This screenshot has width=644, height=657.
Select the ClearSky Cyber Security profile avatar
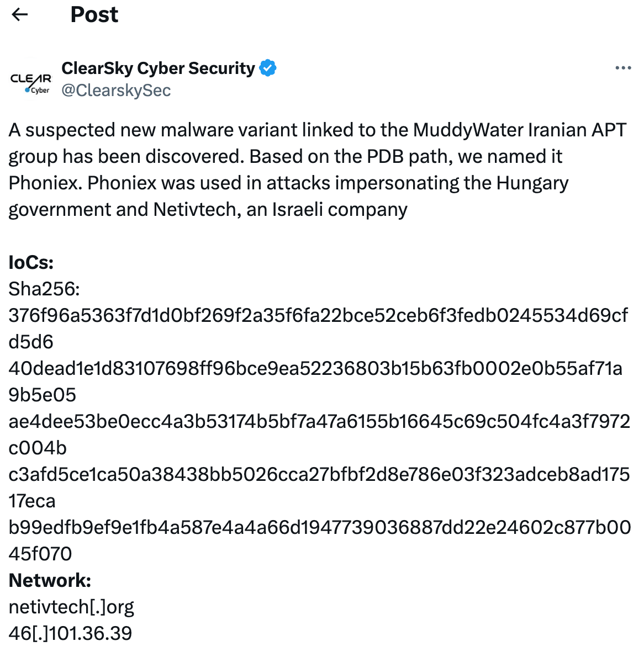(30, 80)
